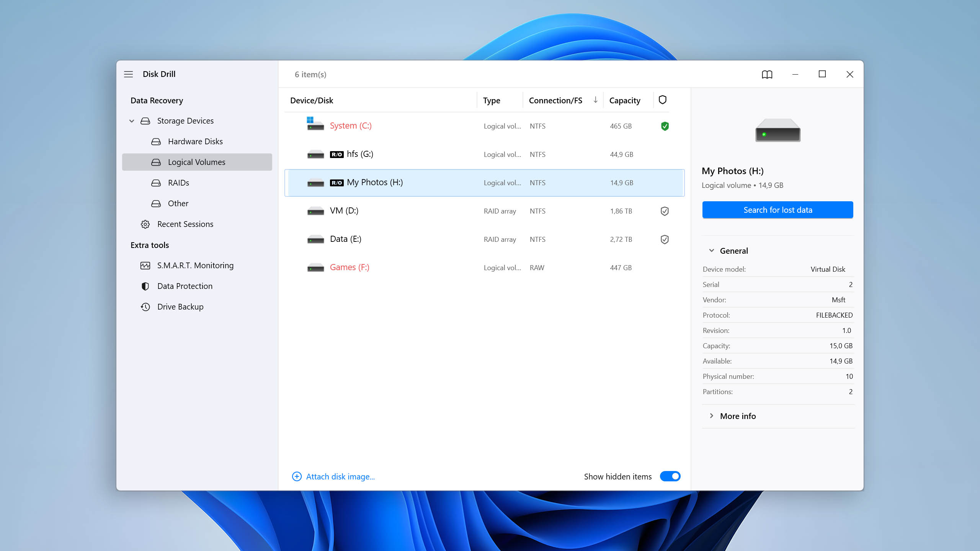The image size is (980, 551).
Task: Click the 44,9 GB capacity cell
Action: coord(621,155)
